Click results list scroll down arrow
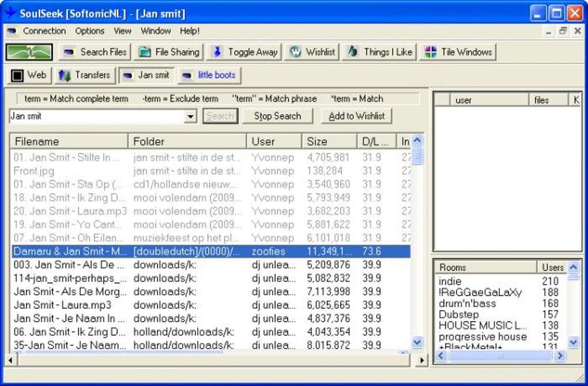Screen dimensions: 588x386 click(x=417, y=342)
